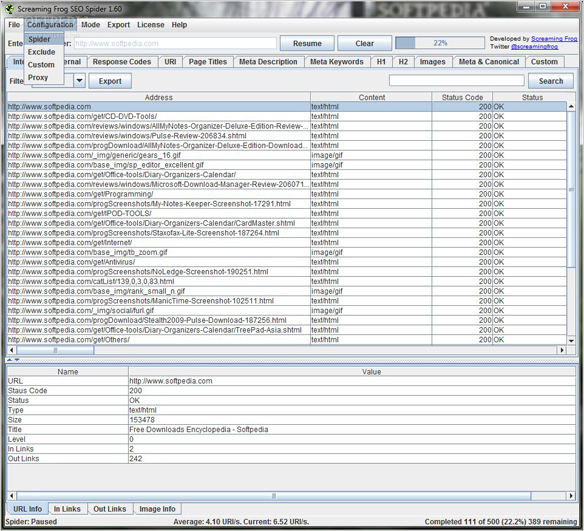Switch to the Response Codes tab

coord(122,62)
